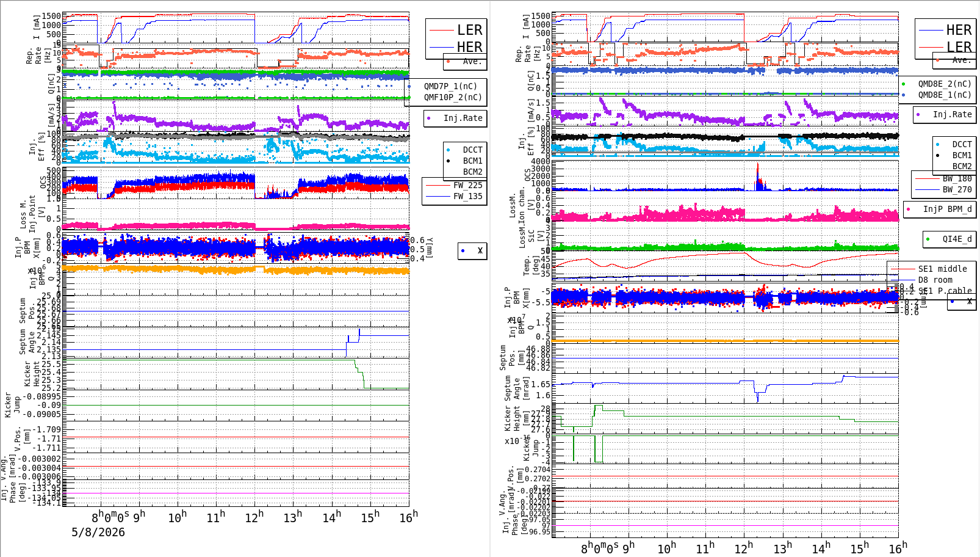
Task: Click the 12h tick on the right time axis
Action: [743, 548]
